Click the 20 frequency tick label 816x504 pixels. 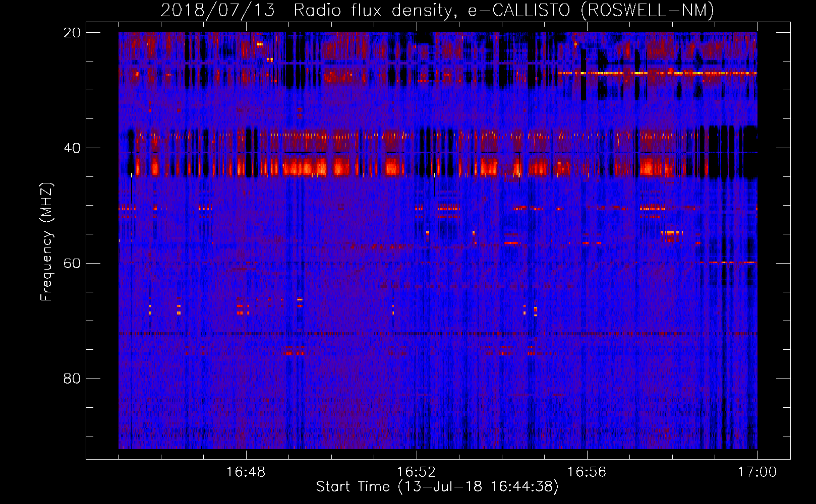(x=72, y=33)
